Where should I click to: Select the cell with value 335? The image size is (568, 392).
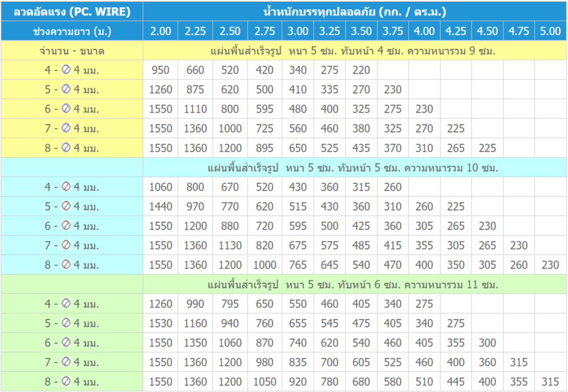click(x=330, y=89)
